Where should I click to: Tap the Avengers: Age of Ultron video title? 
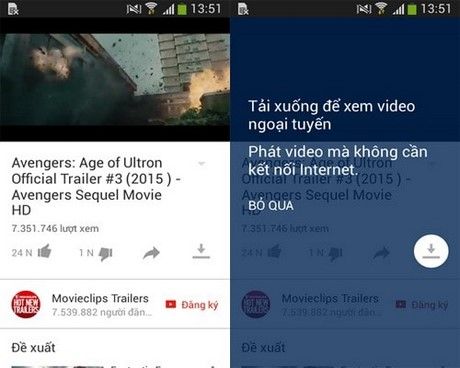point(96,186)
